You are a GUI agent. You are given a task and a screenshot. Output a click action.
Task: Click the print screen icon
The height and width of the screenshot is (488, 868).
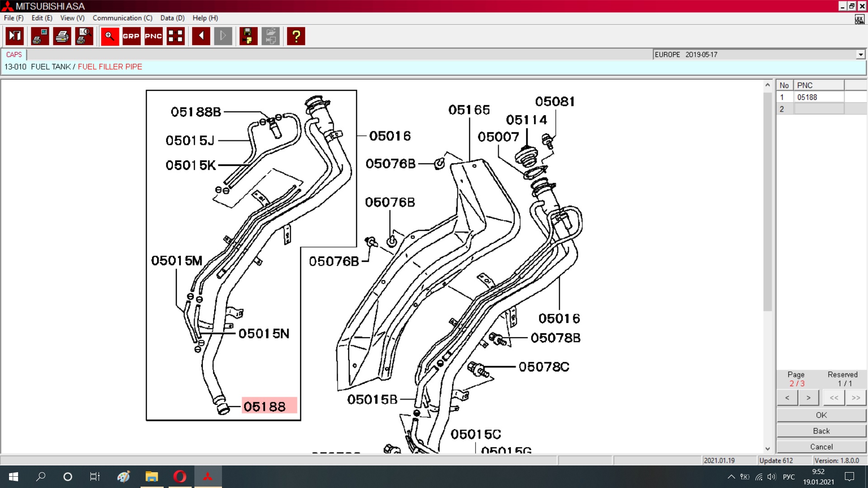(x=40, y=36)
